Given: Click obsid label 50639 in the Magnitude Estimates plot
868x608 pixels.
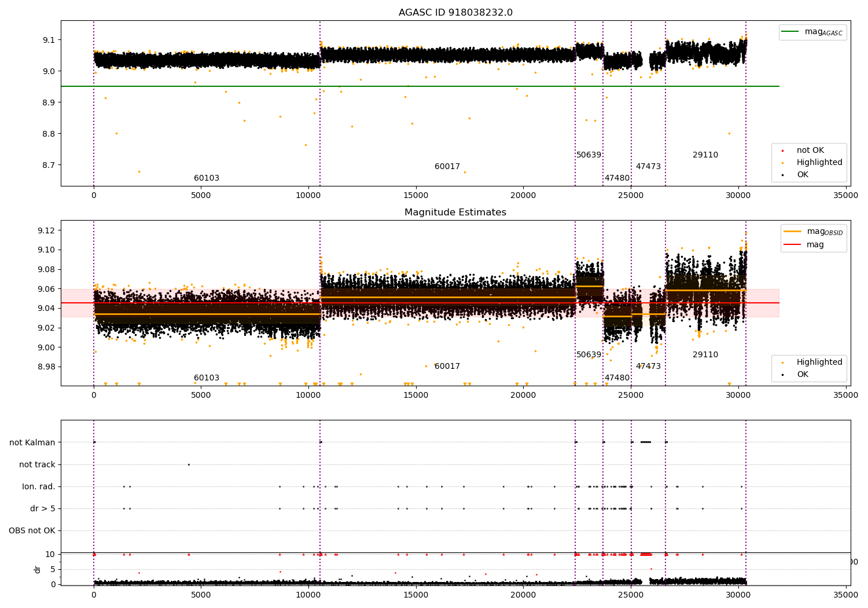Looking at the screenshot, I should pyautogui.click(x=589, y=355).
